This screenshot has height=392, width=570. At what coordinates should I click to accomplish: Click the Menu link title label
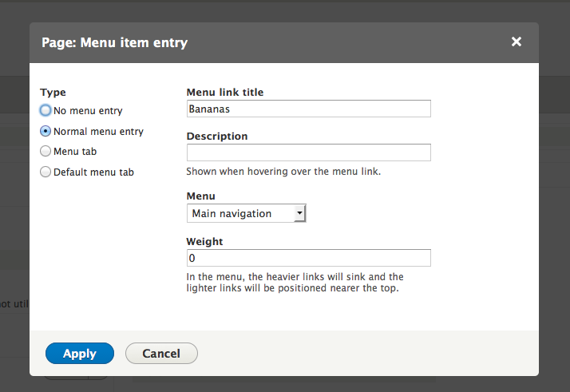tap(225, 93)
